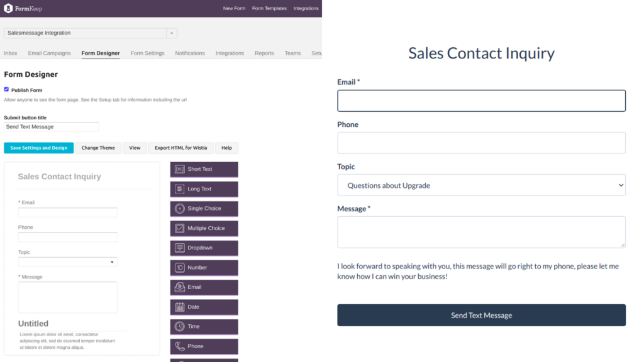
Task: Click the FormKeep logo icon
Action: [9, 8]
